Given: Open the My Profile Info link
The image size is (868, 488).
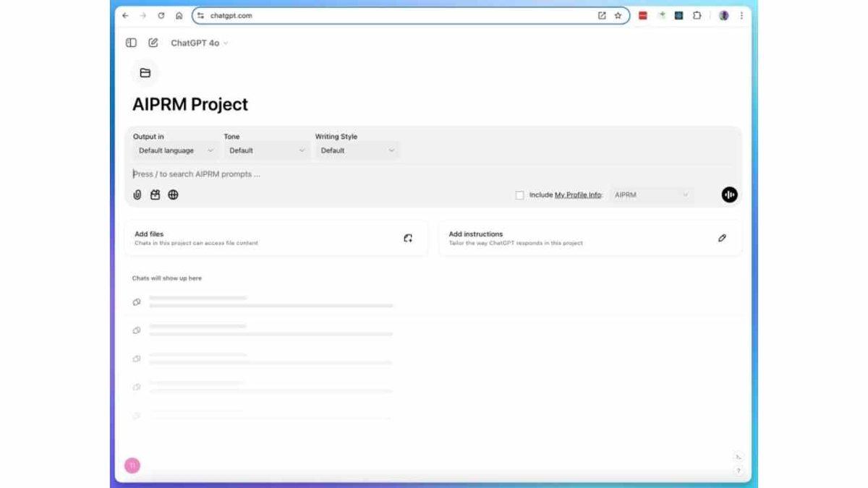Looking at the screenshot, I should 577,195.
